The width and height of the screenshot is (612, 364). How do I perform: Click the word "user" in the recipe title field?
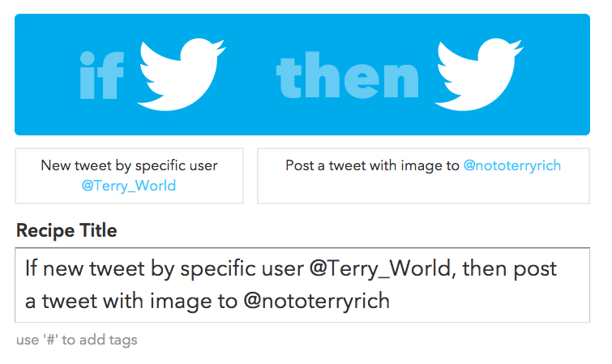click(x=273, y=268)
